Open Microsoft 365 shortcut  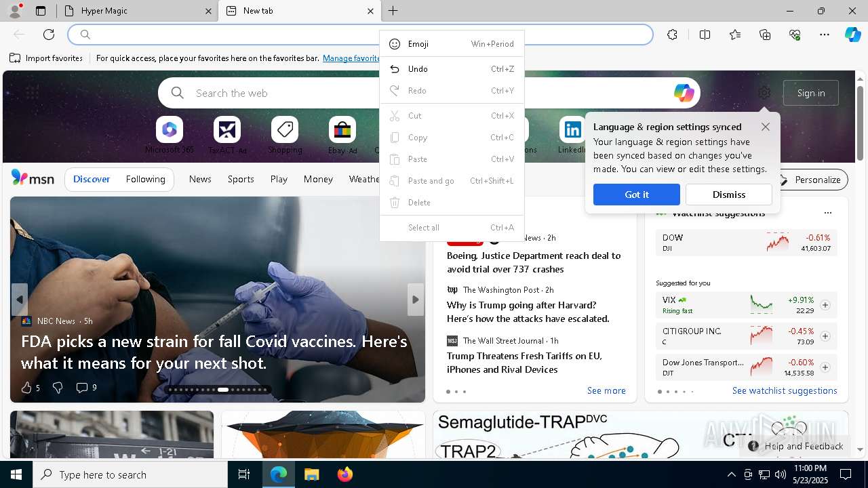coord(170,135)
